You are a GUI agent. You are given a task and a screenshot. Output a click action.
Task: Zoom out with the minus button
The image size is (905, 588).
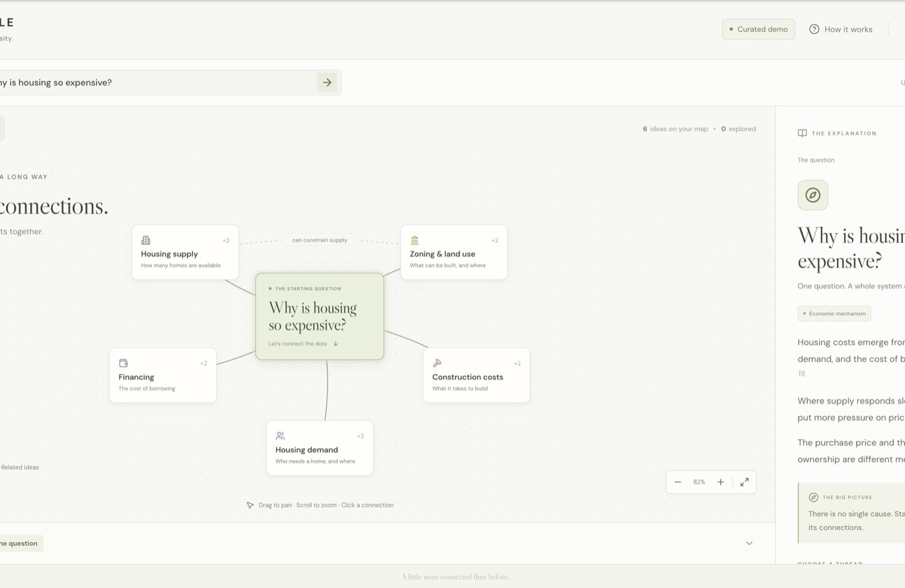click(677, 482)
